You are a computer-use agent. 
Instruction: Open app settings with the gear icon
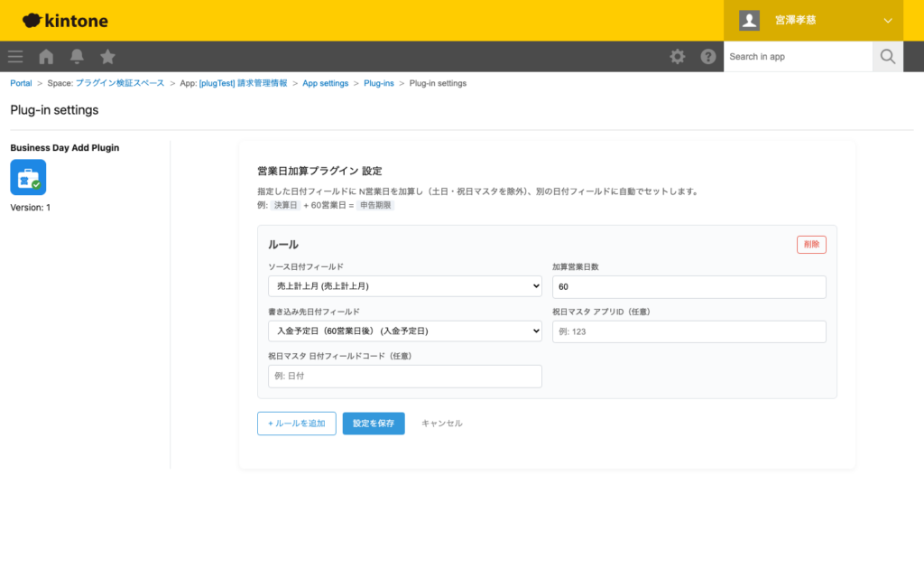pyautogui.click(x=677, y=56)
